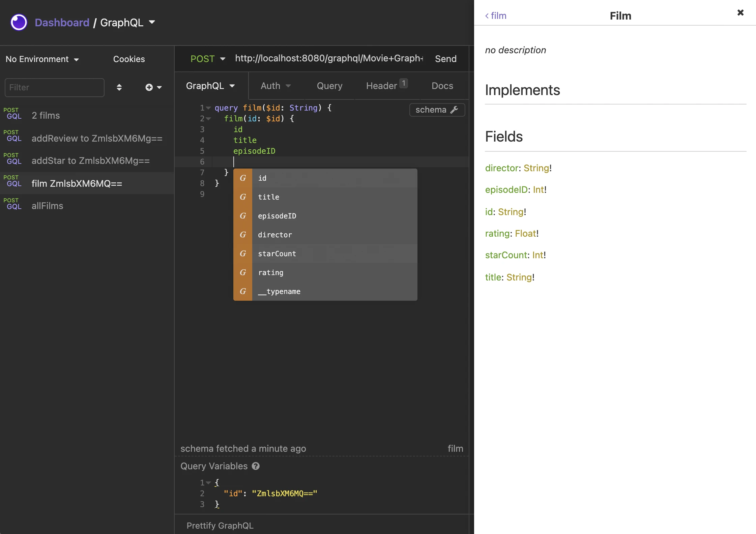Screen dimensions: 756x534
Task: Switch to the Docs tab
Action: [x=442, y=86]
